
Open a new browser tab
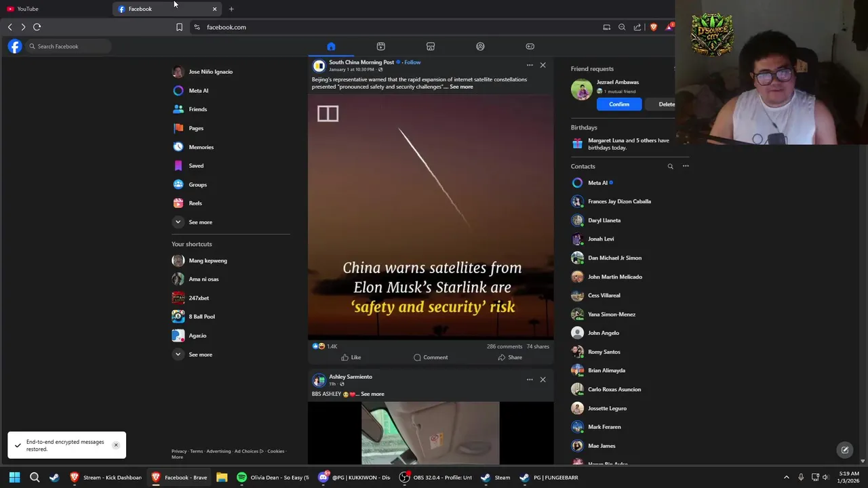(231, 9)
